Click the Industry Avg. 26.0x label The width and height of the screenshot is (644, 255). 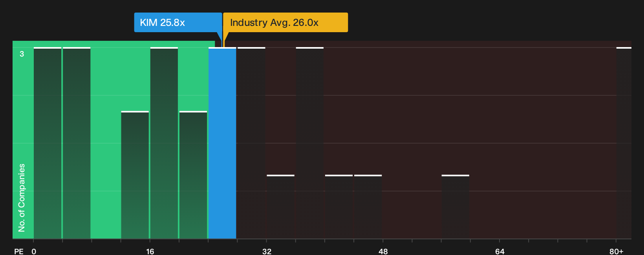285,22
